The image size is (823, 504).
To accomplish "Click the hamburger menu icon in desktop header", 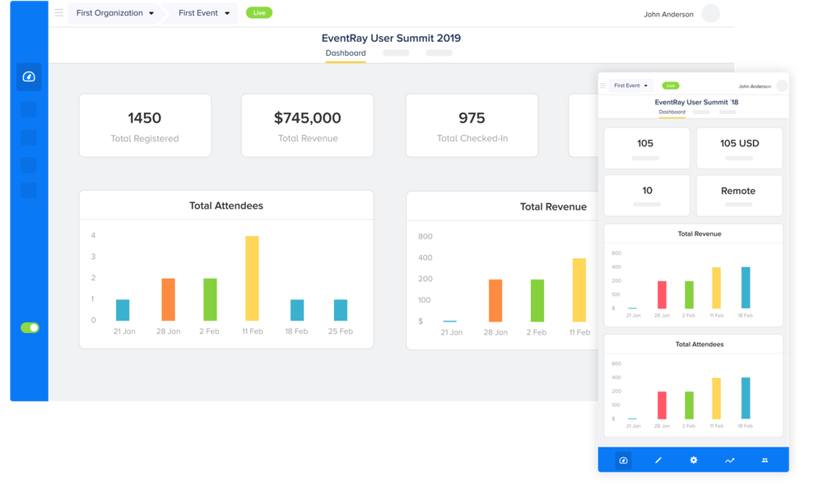I will click(x=58, y=12).
